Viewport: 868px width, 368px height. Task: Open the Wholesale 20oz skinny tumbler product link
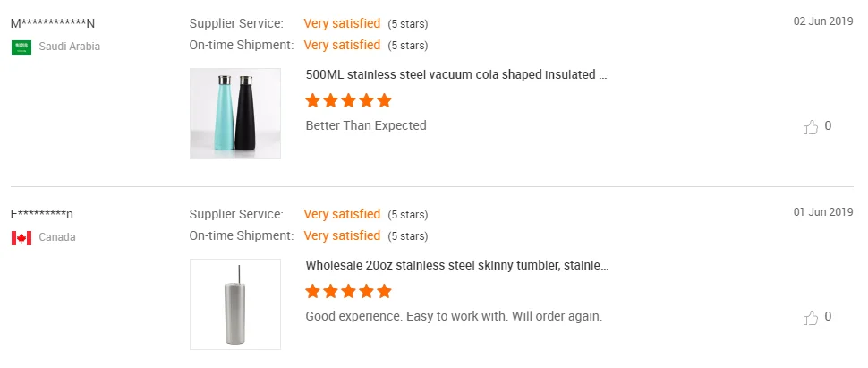coord(456,265)
